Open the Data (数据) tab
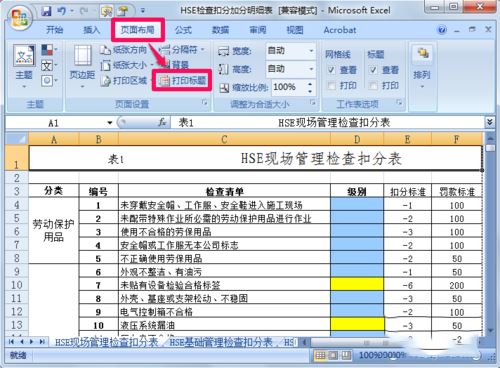 point(221,30)
